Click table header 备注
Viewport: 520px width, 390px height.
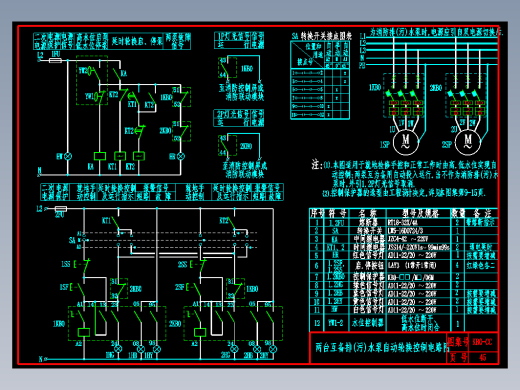(481, 213)
